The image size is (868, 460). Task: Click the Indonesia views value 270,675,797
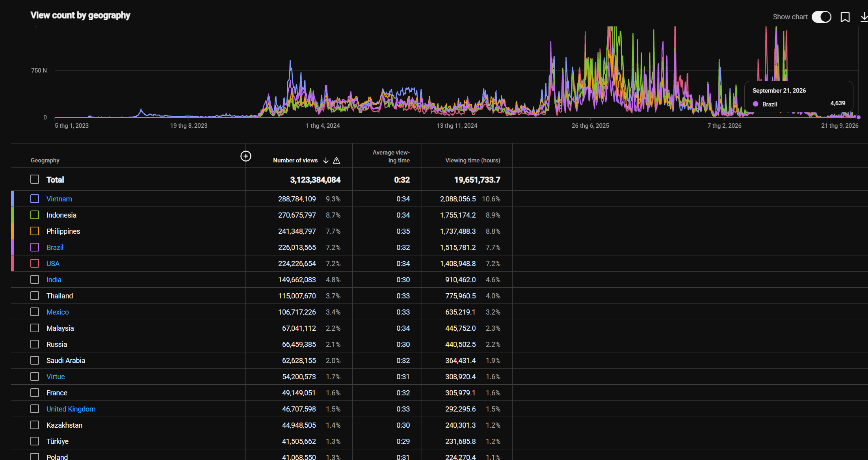297,215
